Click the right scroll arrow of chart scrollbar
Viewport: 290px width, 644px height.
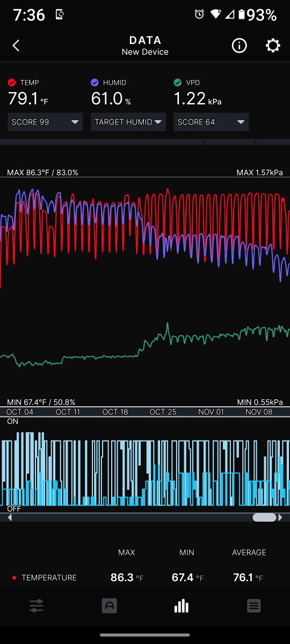point(280,518)
